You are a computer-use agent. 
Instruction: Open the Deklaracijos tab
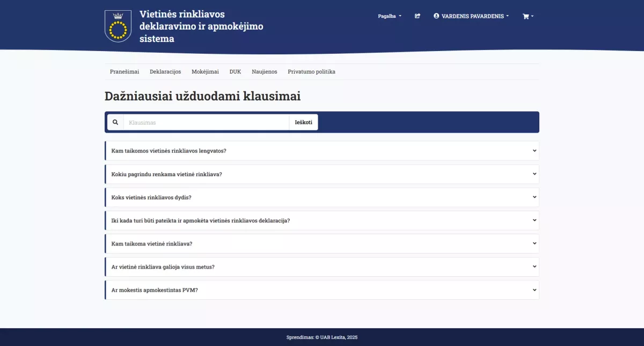click(165, 71)
